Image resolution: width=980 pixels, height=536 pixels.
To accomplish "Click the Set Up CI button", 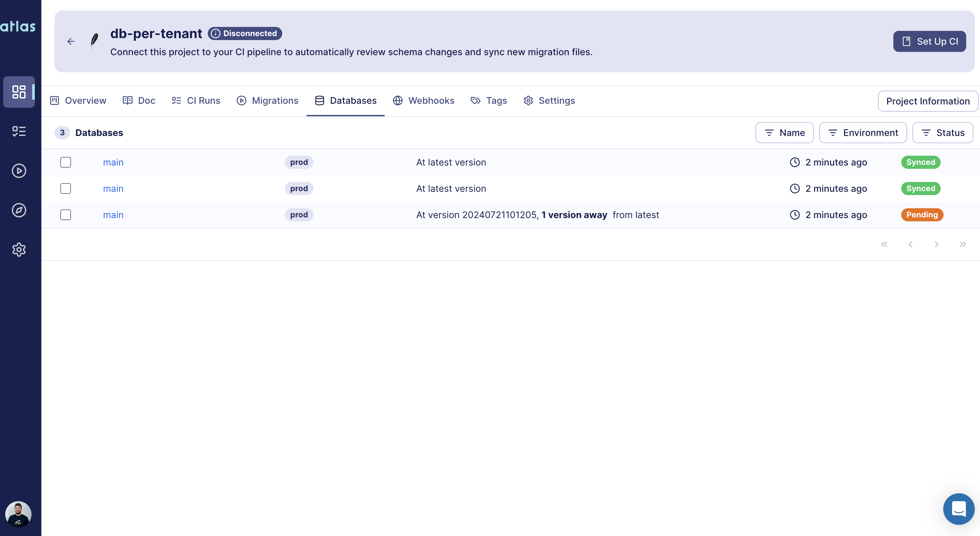I will 929,41.
